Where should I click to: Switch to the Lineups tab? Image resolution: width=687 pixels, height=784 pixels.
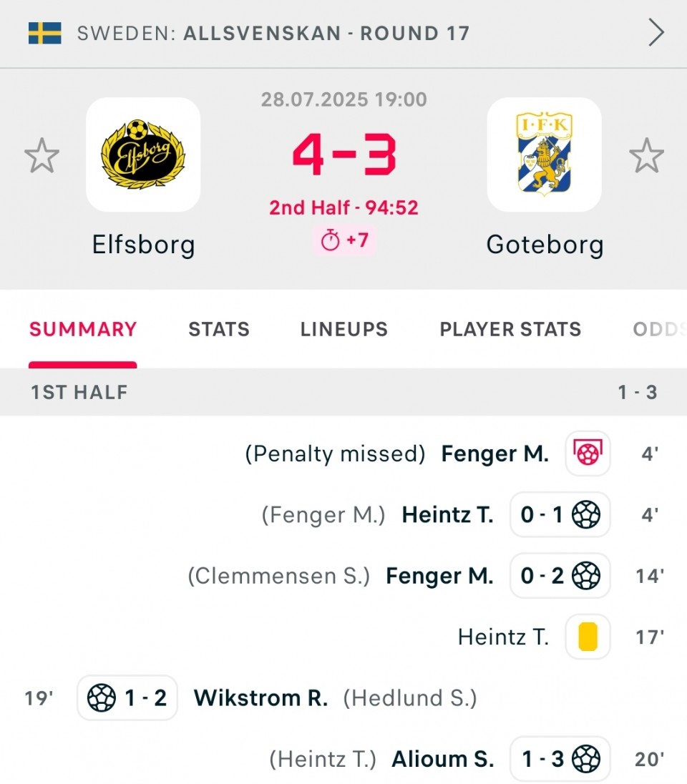coord(343,329)
